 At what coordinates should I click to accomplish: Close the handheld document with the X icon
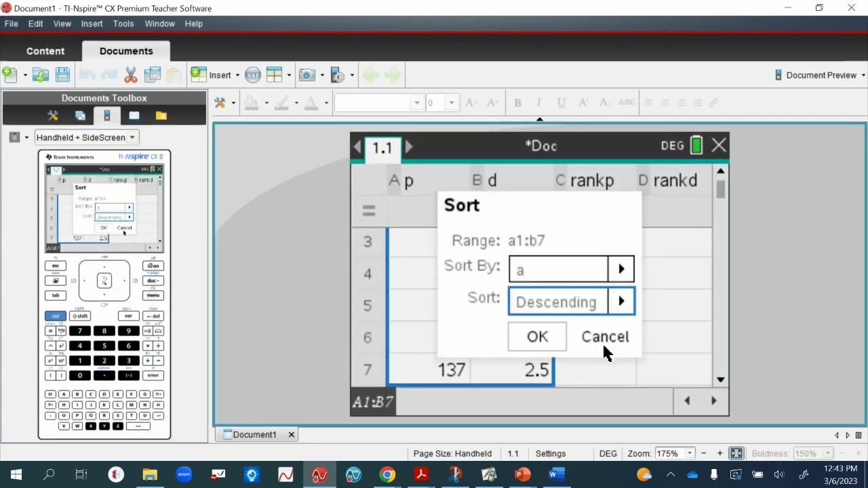coord(719,145)
